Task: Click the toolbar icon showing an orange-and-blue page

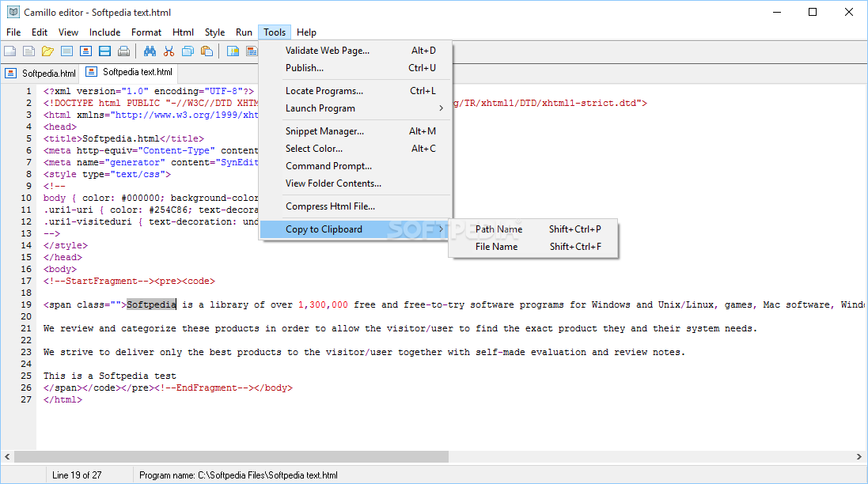Action: (x=85, y=51)
